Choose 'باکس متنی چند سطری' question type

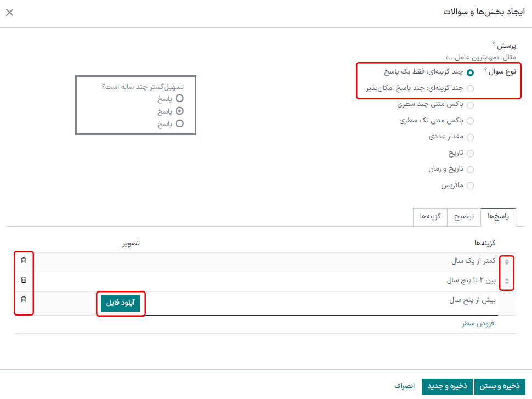470,104
